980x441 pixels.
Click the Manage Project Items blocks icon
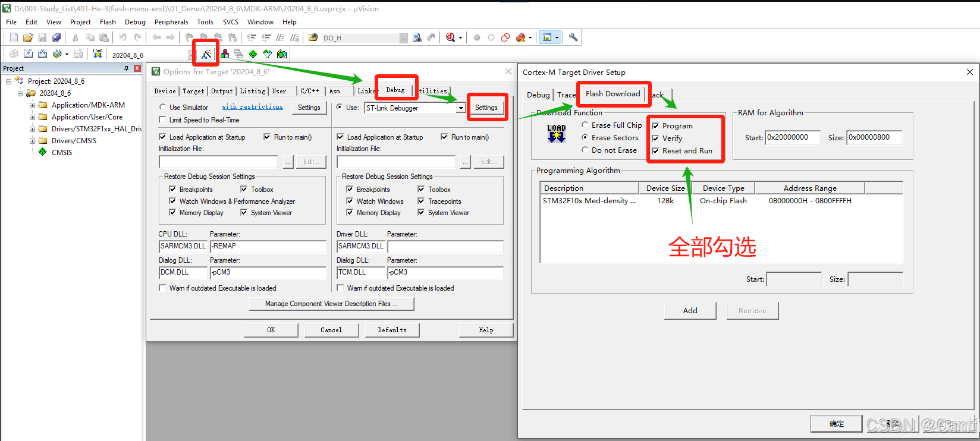(225, 54)
